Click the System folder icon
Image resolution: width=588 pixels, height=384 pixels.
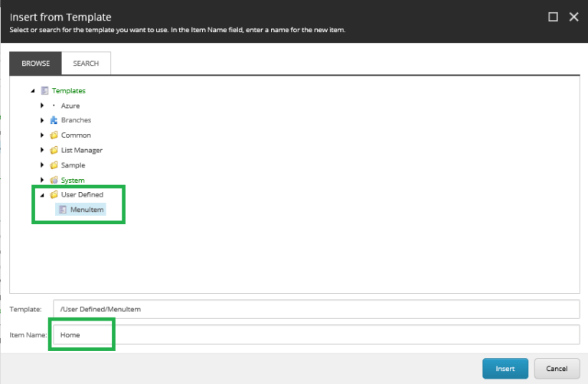pos(54,181)
